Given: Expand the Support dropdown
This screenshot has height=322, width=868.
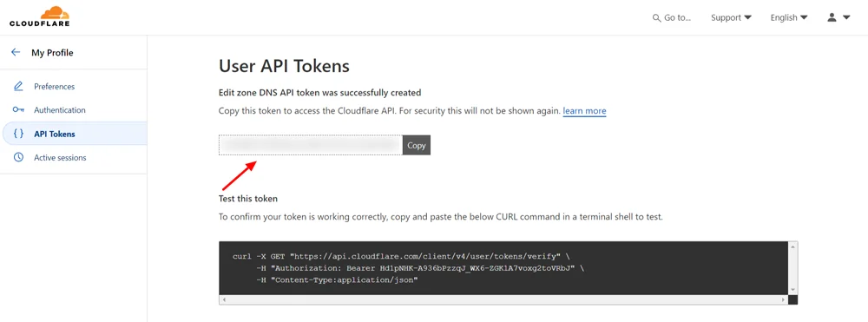Looking at the screenshot, I should point(731,17).
